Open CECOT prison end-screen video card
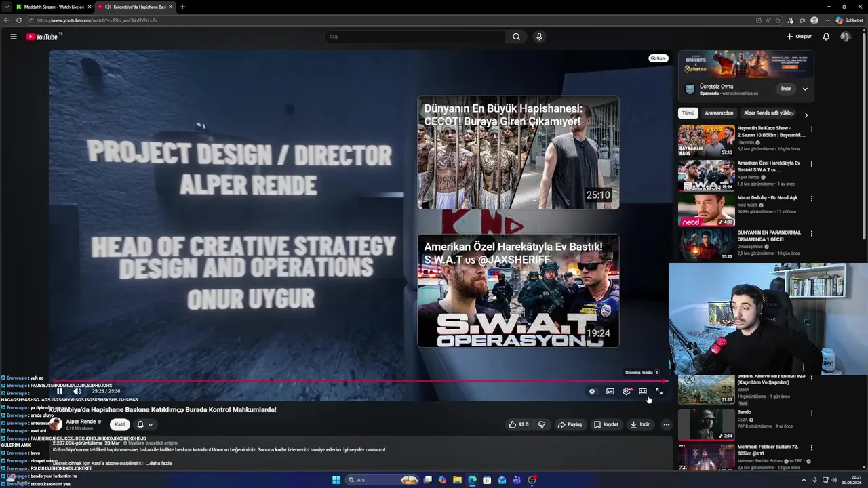 pos(518,152)
